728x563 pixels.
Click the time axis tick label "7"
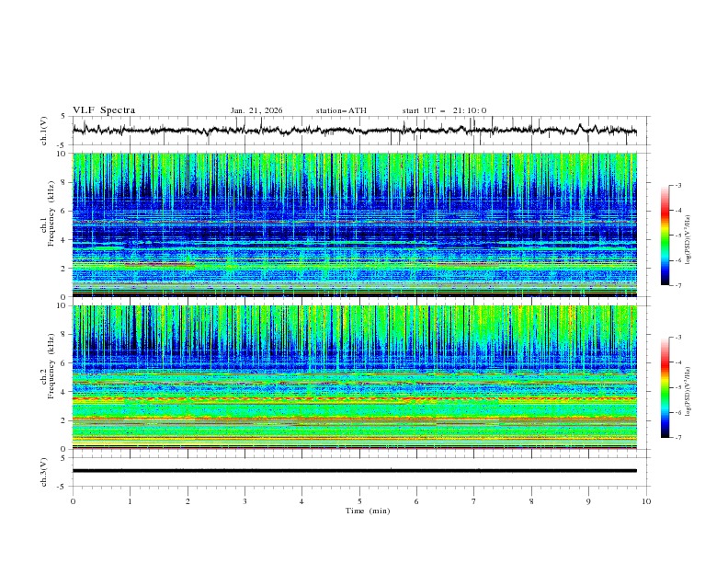coord(474,501)
